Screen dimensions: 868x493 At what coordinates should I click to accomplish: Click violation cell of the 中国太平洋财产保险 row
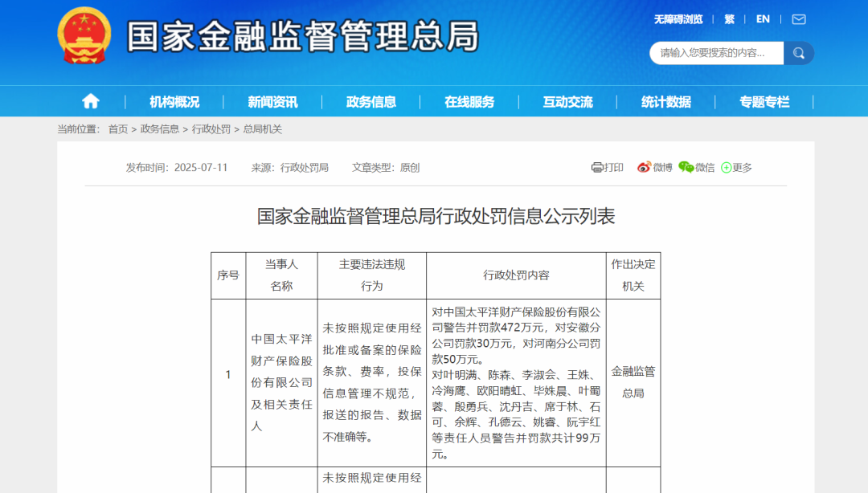click(x=371, y=383)
